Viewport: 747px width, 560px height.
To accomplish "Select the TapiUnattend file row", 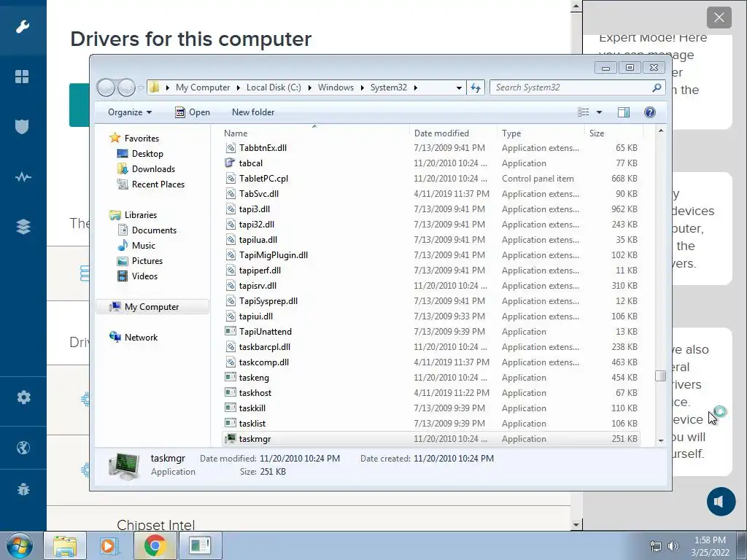I will coord(431,332).
